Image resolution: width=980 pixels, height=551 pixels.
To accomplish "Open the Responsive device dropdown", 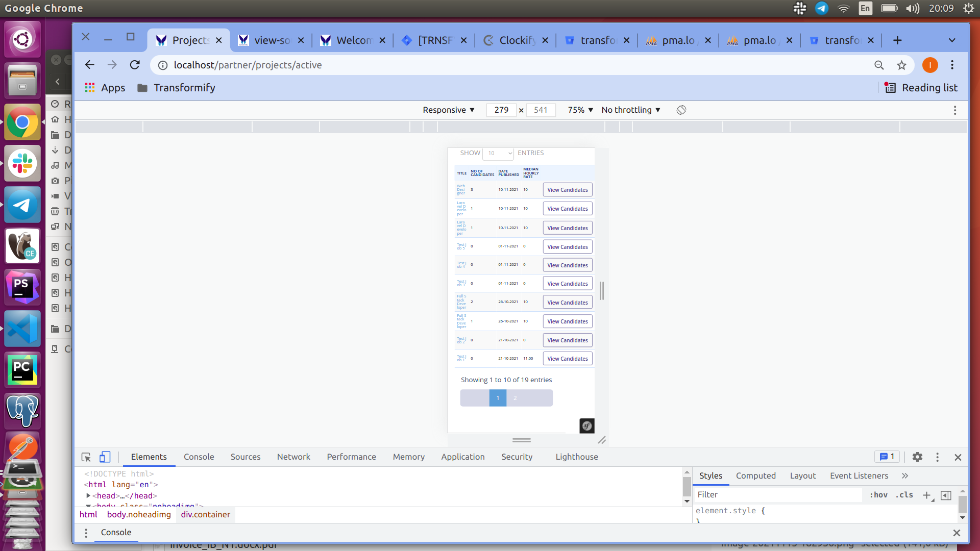I will coord(448,110).
